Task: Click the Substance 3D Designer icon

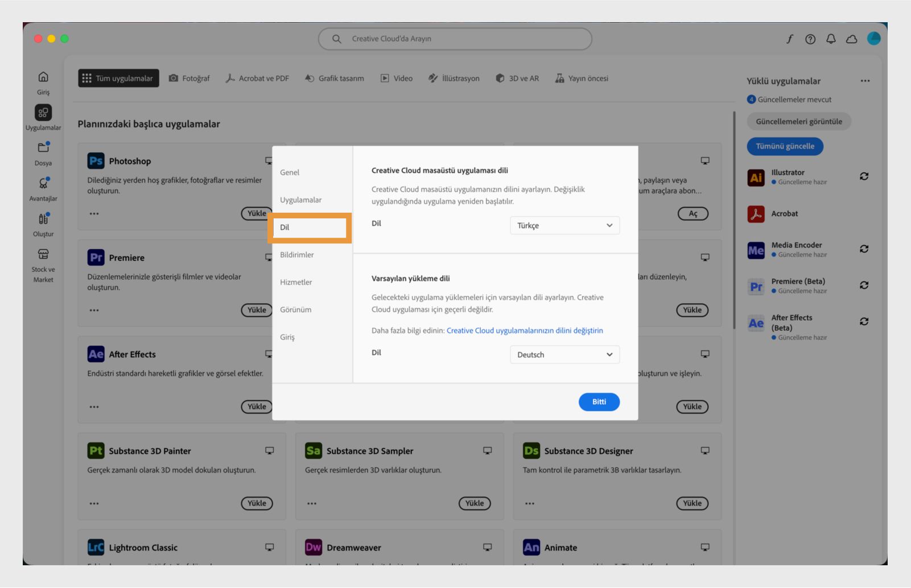Action: (531, 451)
